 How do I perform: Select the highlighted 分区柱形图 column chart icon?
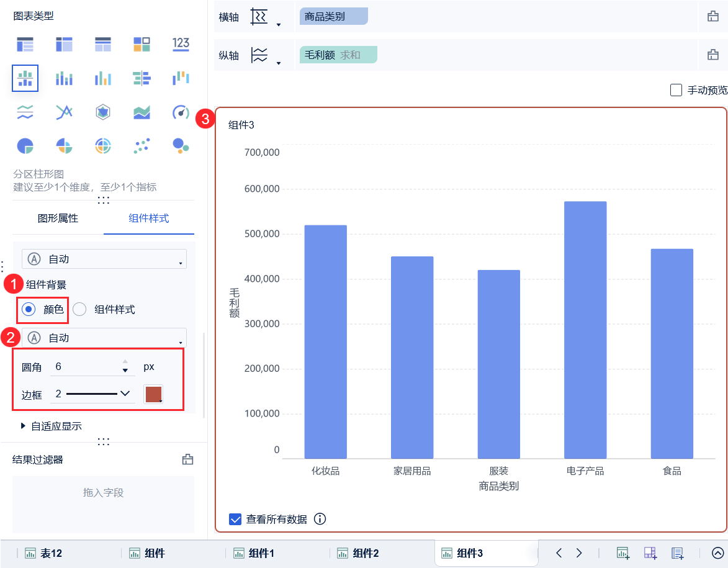tap(25, 78)
